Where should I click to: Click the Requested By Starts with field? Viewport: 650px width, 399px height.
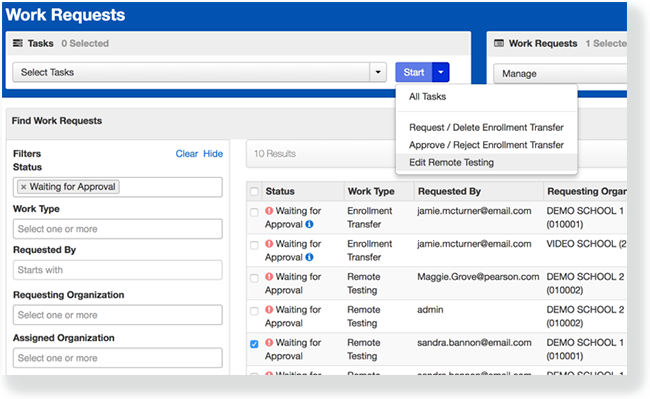118,270
